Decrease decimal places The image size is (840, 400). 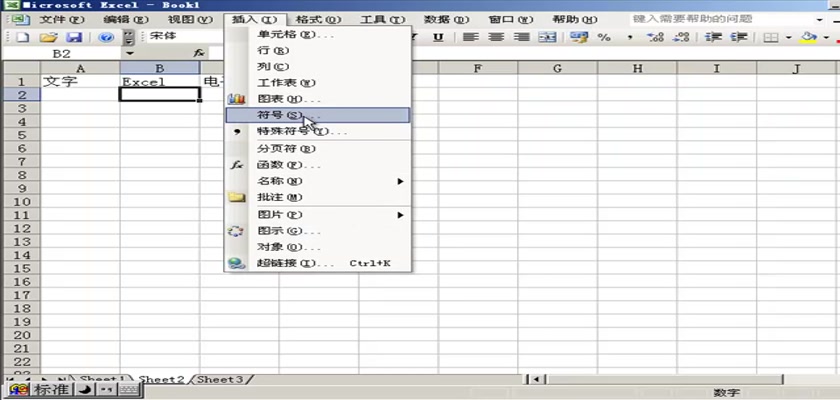click(x=681, y=37)
